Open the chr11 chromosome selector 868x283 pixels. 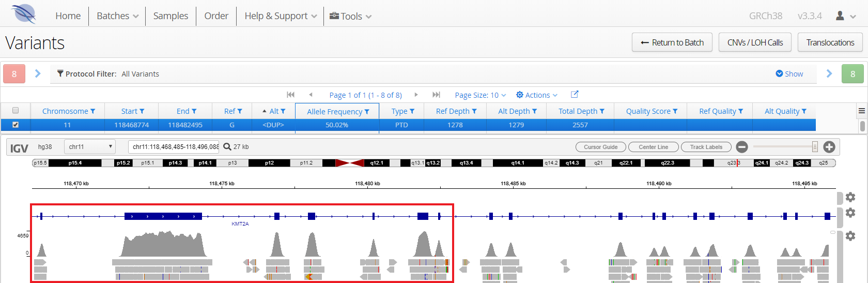[x=90, y=147]
